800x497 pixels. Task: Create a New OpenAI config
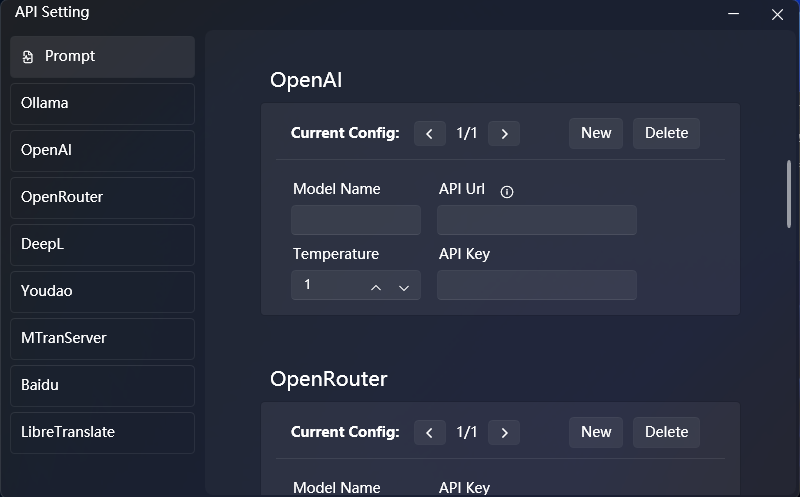(596, 133)
